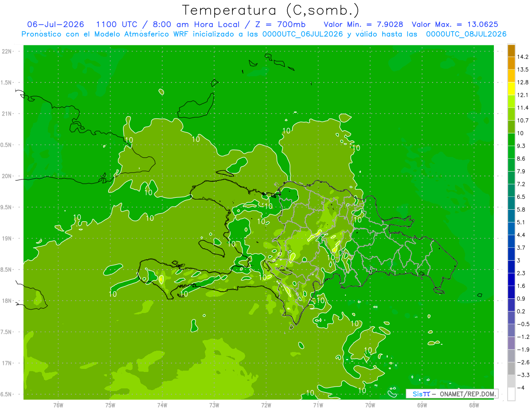This screenshot has height=411, width=532.
Task: Click the '0.2' color scale label
Action: (521, 312)
